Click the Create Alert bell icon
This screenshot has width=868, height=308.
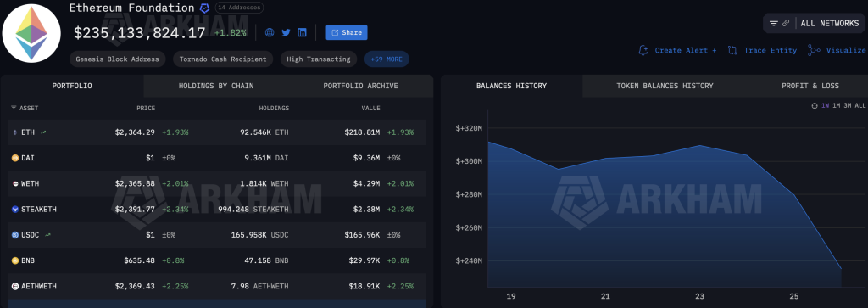pyautogui.click(x=643, y=50)
